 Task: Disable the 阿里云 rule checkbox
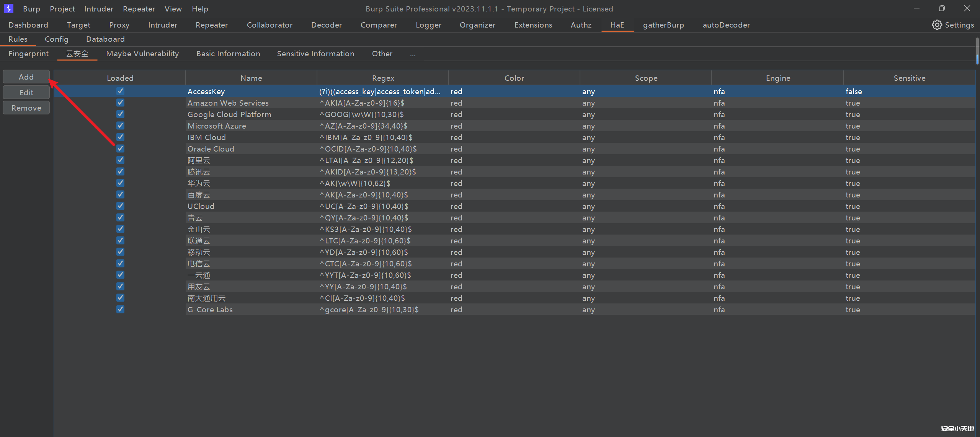coord(120,160)
